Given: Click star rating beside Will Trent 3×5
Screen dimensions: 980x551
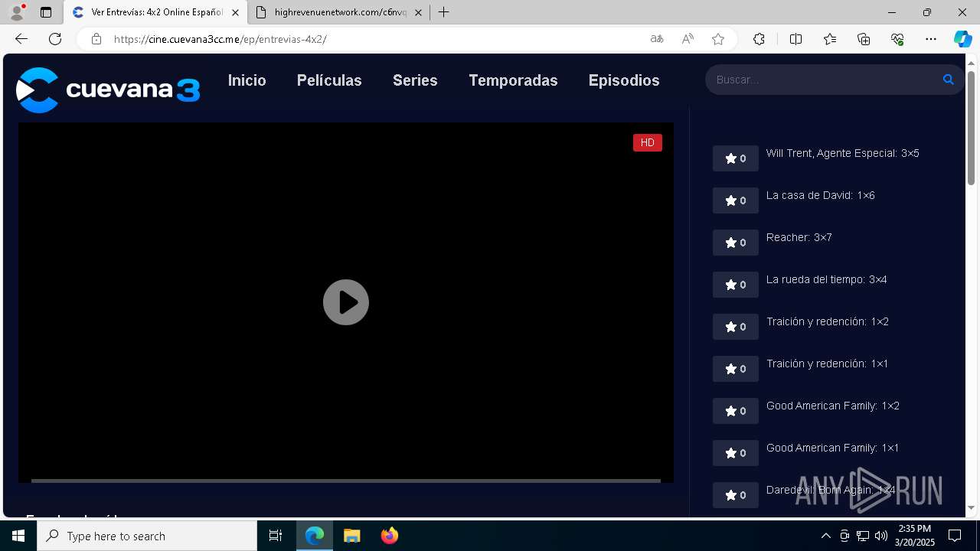Looking at the screenshot, I should [736, 158].
